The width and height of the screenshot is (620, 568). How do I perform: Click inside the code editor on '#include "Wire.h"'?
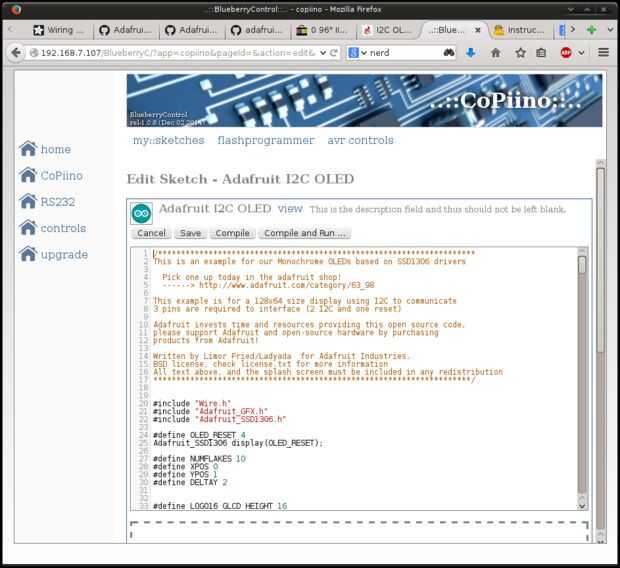coord(192,403)
